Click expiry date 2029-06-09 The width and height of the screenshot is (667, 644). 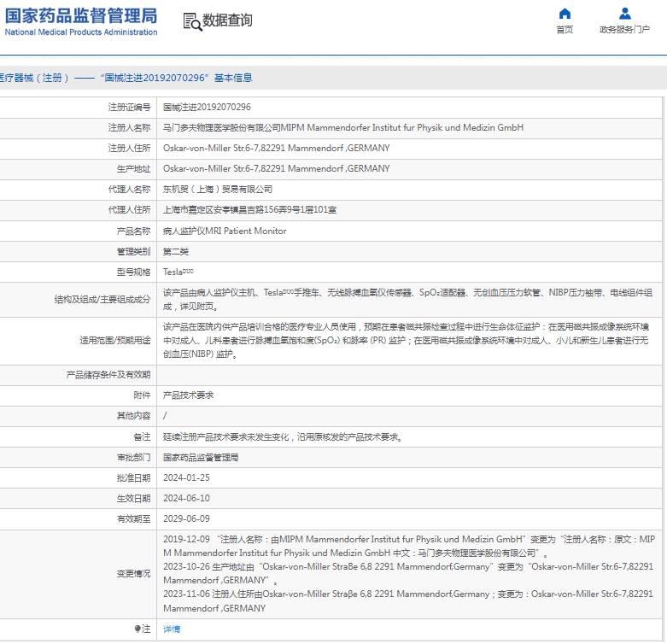coord(186,518)
